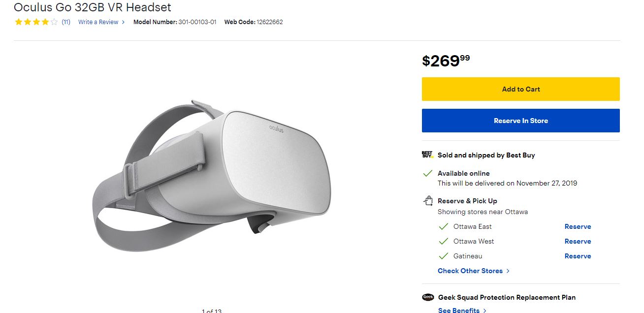Click the Available online checkmark icon

(428, 174)
